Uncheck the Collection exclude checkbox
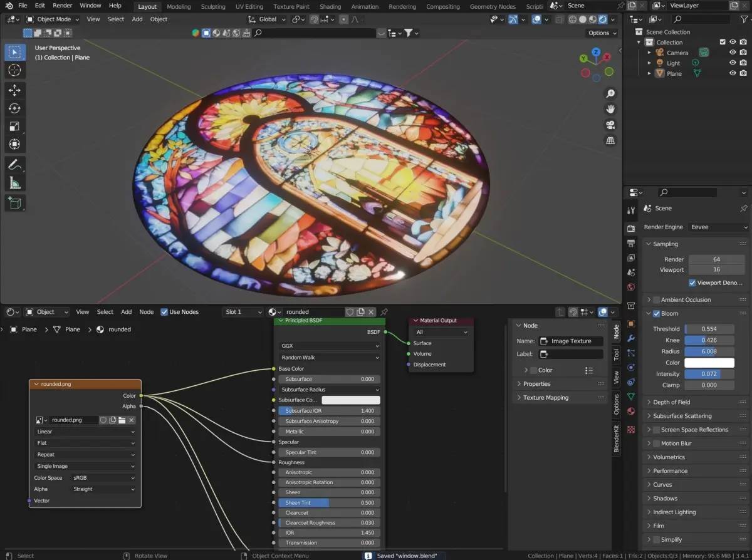Viewport: 752px width, 560px height. click(x=723, y=42)
